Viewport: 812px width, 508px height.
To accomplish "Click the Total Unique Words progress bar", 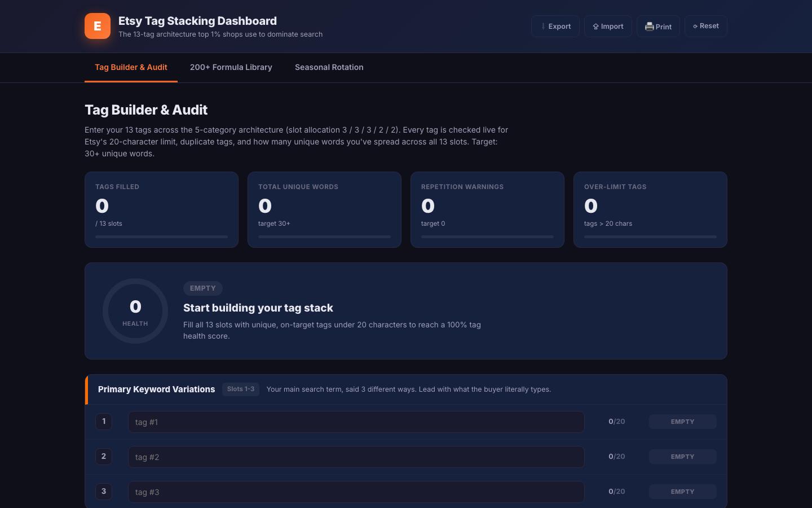I will (x=324, y=237).
